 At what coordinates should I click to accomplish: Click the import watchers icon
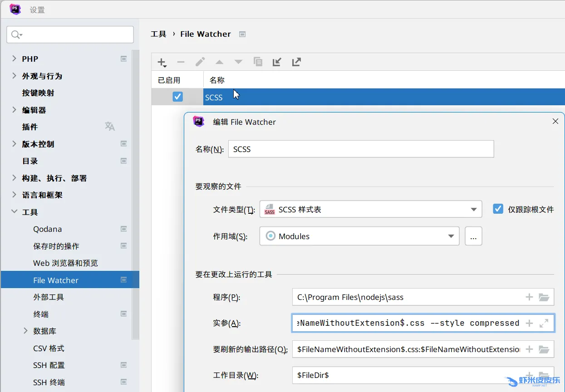coord(277,62)
